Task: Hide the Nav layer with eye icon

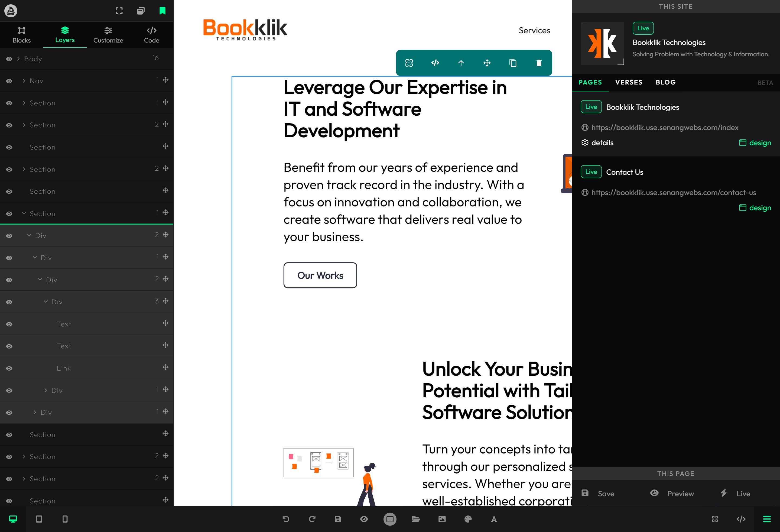Action: (9, 81)
